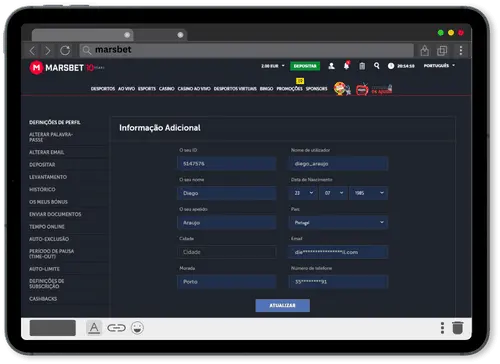Open Tempo Online in sidebar

click(x=47, y=227)
